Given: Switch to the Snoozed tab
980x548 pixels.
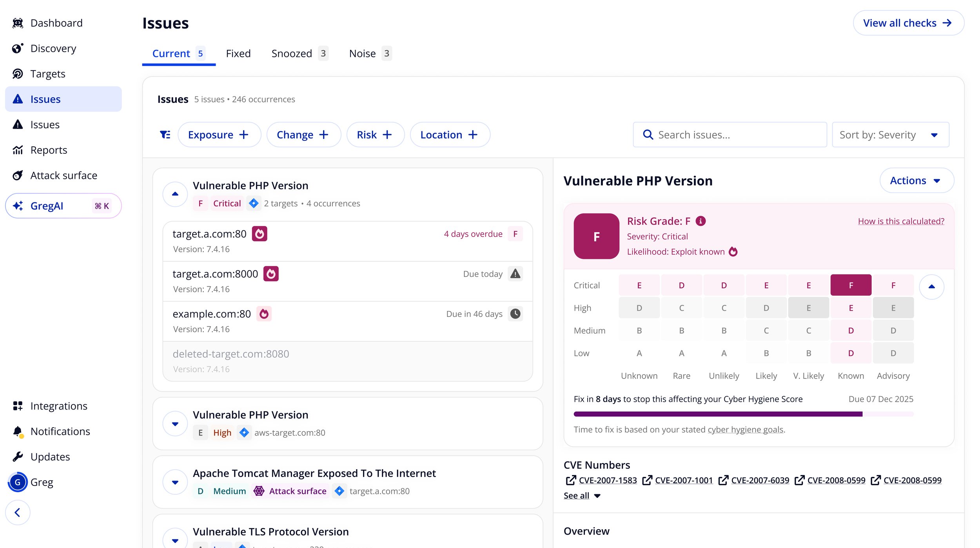Looking at the screenshot, I should tap(292, 53).
